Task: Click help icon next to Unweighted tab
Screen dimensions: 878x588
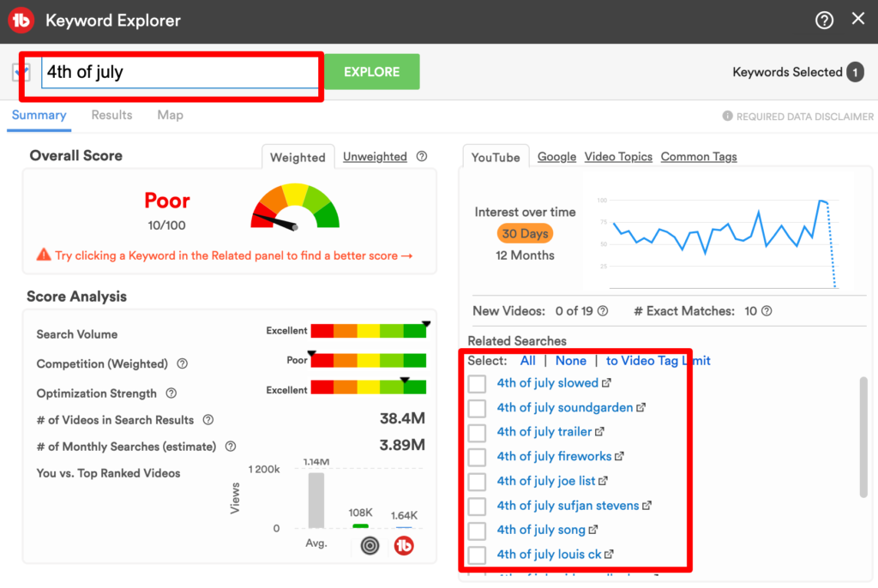Action: (x=422, y=157)
